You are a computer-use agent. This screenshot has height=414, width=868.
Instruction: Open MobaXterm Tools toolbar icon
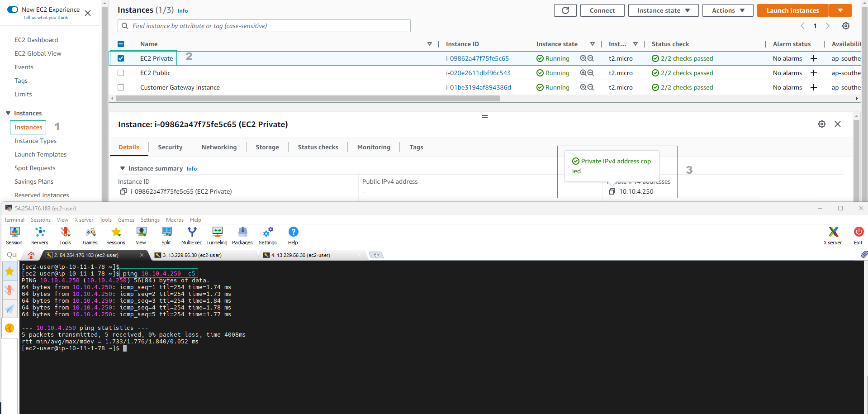[65, 235]
